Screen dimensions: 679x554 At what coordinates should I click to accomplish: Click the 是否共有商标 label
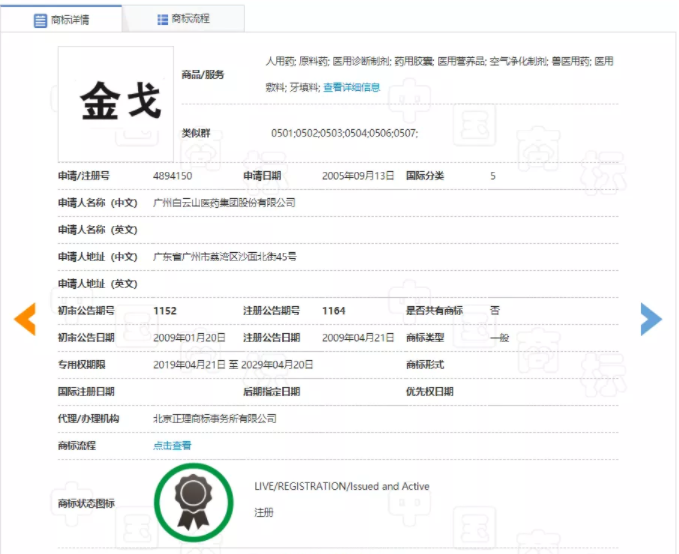click(x=434, y=311)
